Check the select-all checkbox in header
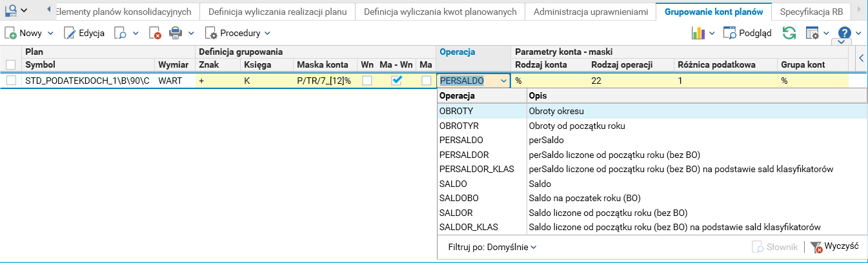Screen dimensions: 868x263 [11, 64]
